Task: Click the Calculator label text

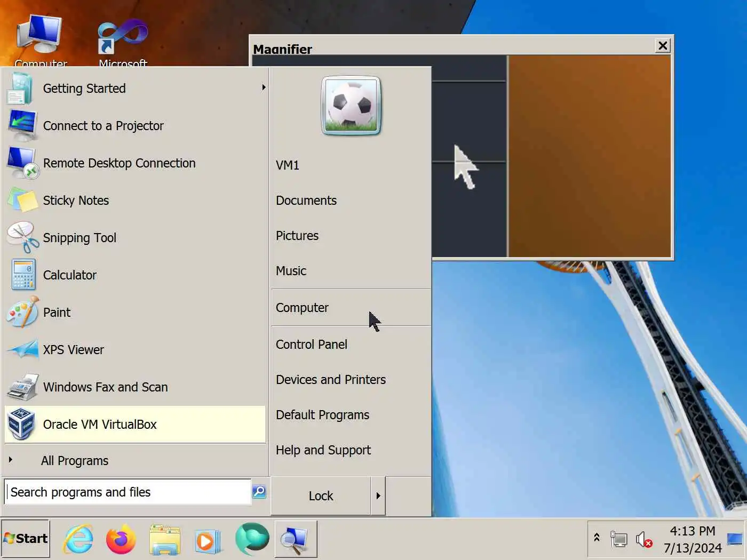Action: (69, 275)
